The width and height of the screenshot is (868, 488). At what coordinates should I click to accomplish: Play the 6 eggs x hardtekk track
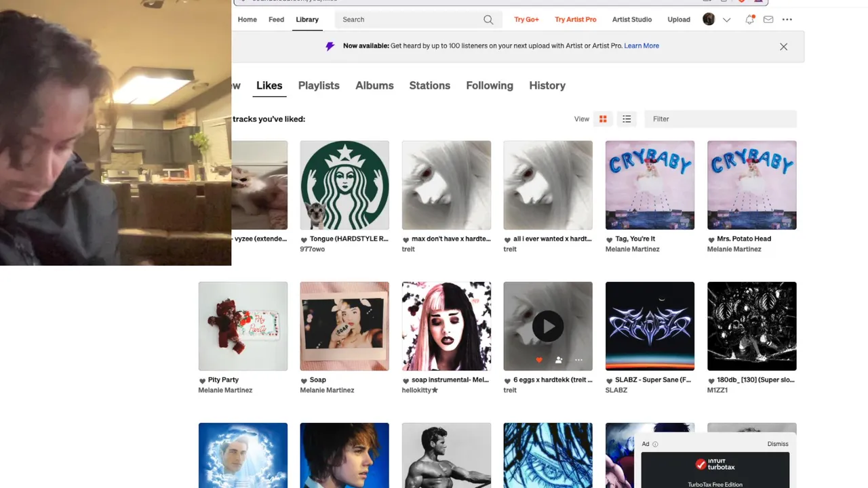(x=548, y=327)
